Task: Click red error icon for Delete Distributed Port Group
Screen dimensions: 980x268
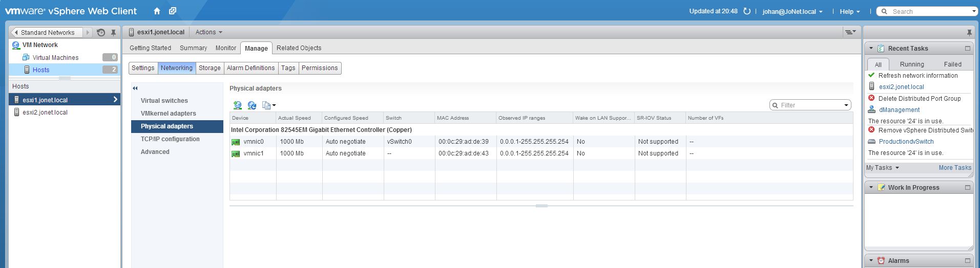Action: tap(871, 98)
